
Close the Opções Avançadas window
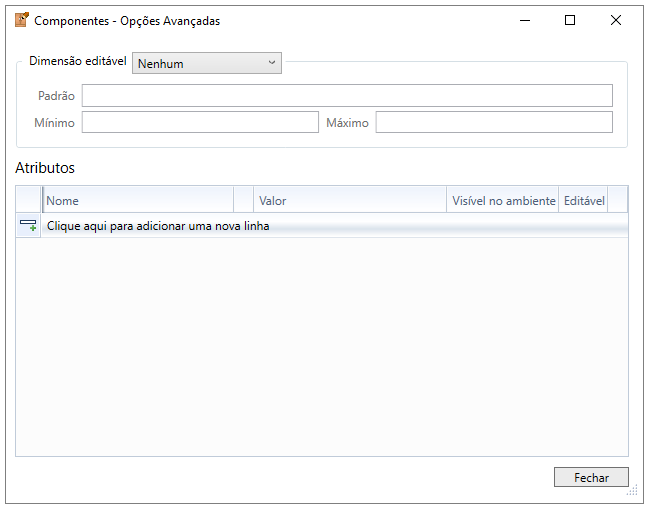(616, 20)
